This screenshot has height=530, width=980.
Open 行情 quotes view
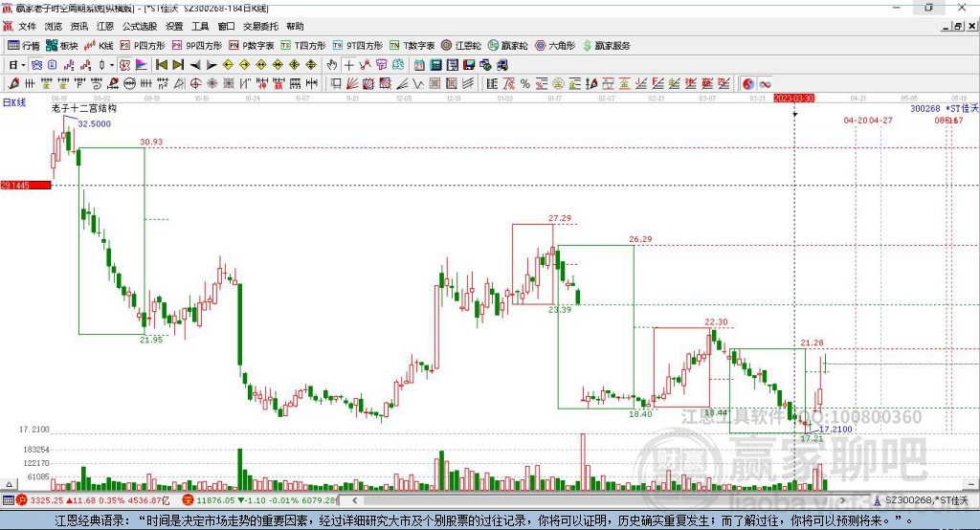(x=24, y=46)
